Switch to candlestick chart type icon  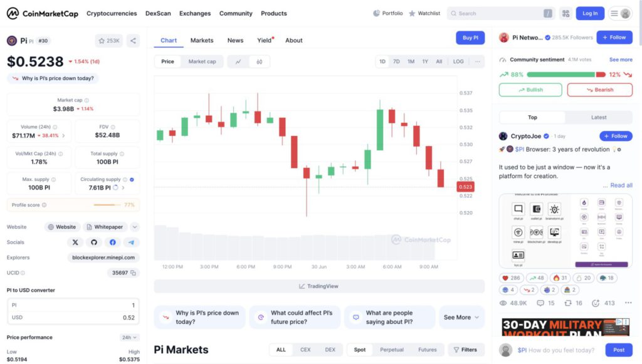coord(259,62)
